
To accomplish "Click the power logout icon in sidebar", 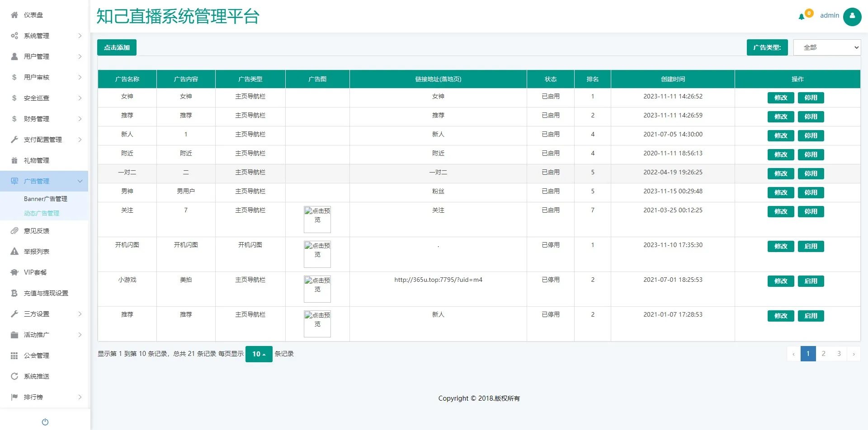I will (45, 422).
